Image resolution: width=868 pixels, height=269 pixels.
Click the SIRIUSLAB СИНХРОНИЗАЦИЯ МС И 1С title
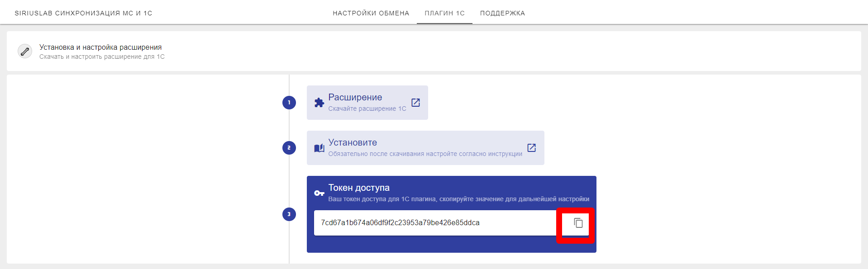click(x=83, y=13)
